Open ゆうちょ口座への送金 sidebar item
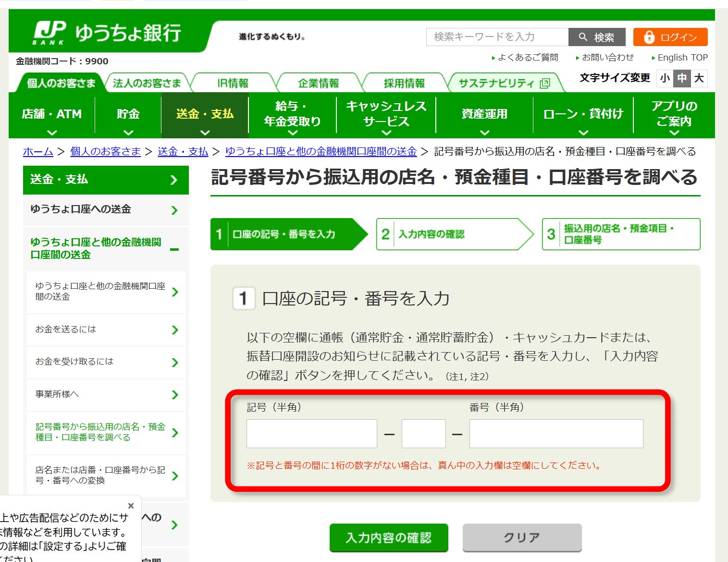The width and height of the screenshot is (728, 562). pos(106,210)
